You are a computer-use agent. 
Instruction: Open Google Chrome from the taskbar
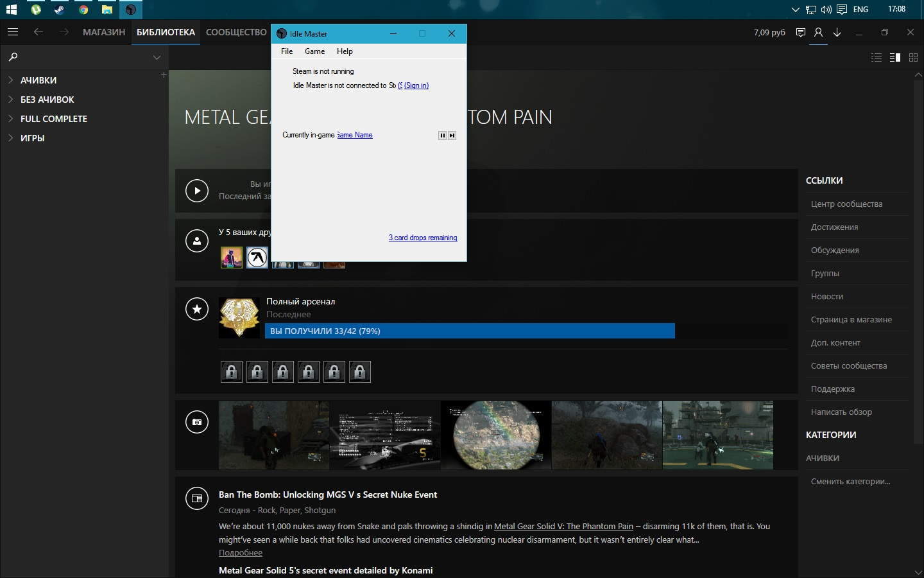click(83, 10)
